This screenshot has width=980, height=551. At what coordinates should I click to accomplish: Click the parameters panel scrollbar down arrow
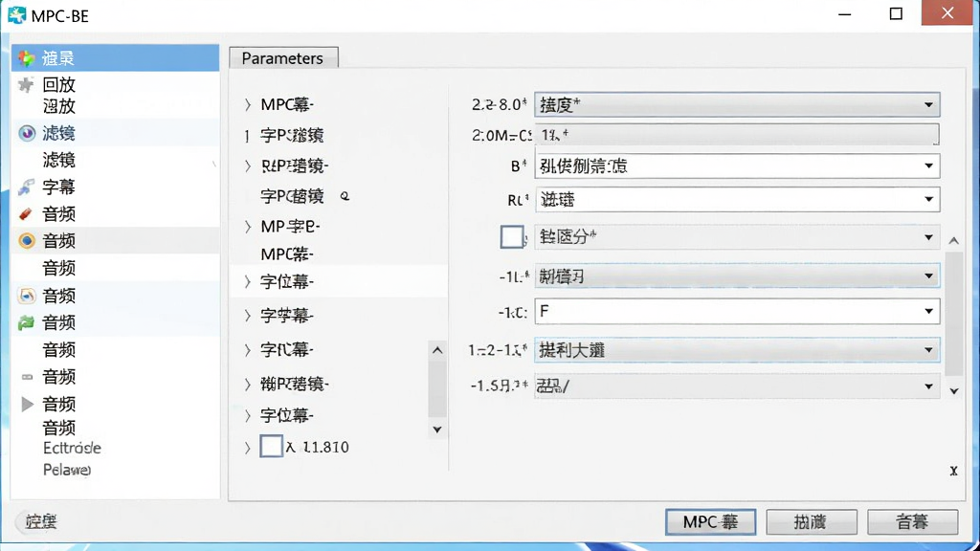point(954,391)
